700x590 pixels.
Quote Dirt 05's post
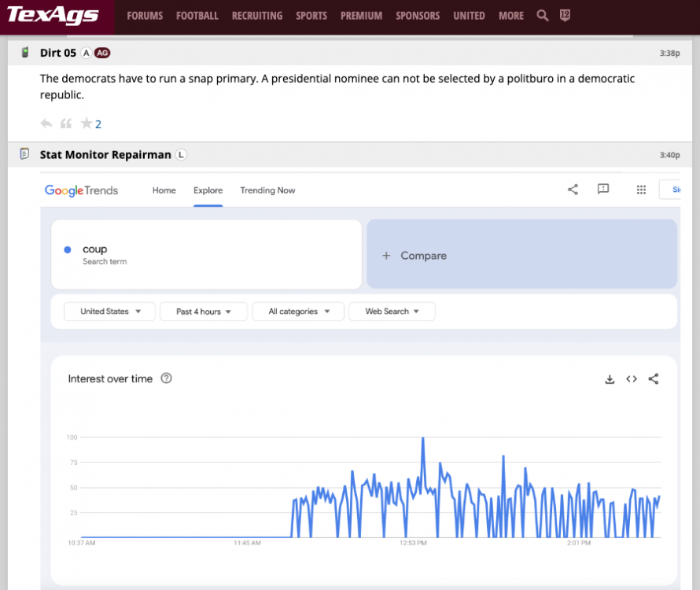tap(66, 124)
